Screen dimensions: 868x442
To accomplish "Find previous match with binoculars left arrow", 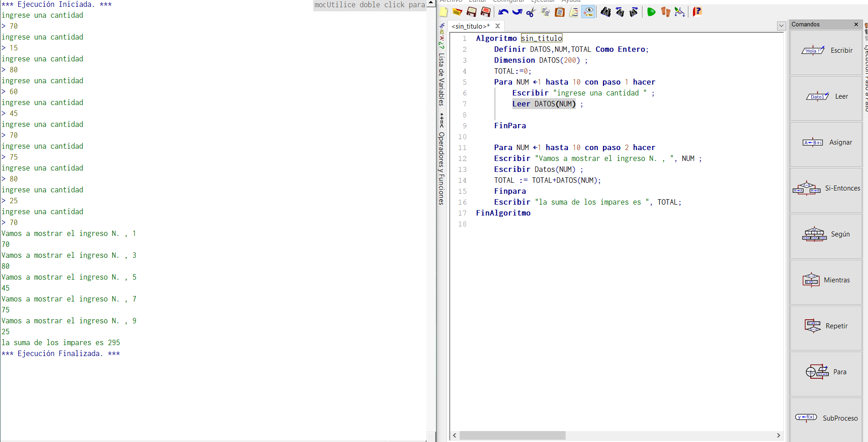I will click(x=620, y=12).
